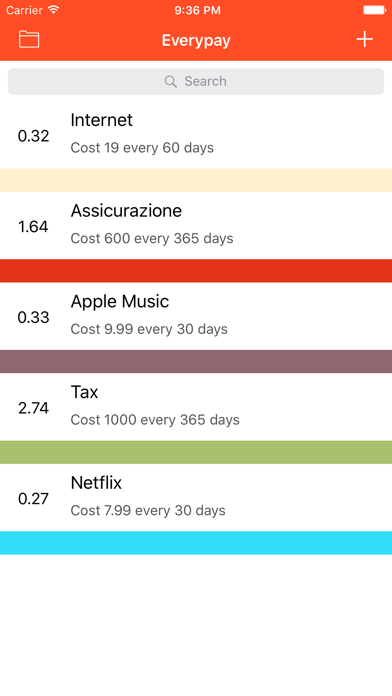Tap the red color bar under Assicurazione

click(196, 271)
